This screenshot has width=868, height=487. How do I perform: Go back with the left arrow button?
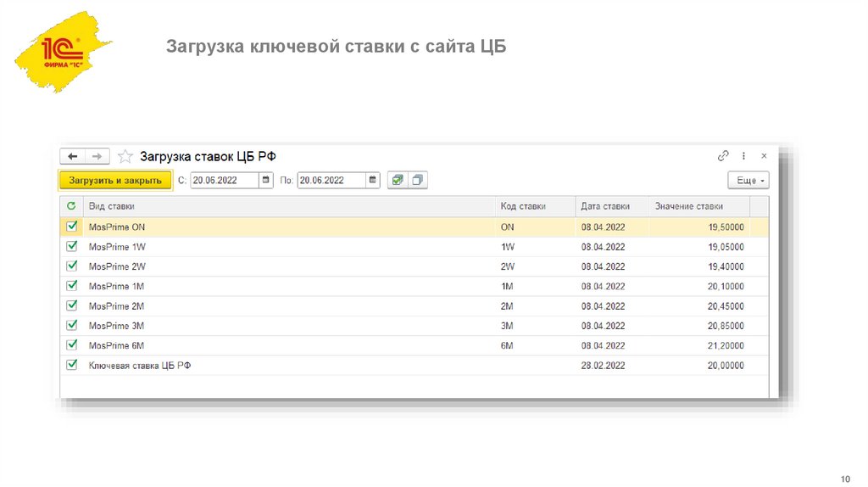point(73,156)
